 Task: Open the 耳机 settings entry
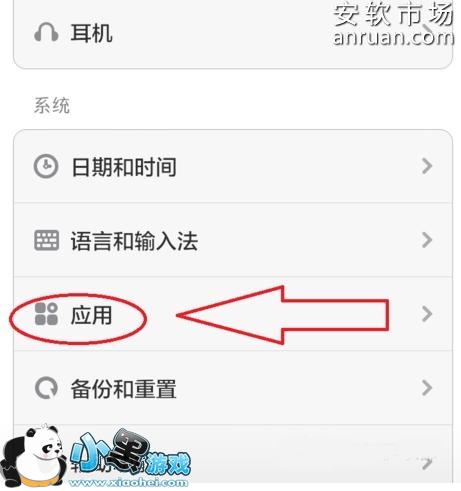pyautogui.click(x=233, y=33)
